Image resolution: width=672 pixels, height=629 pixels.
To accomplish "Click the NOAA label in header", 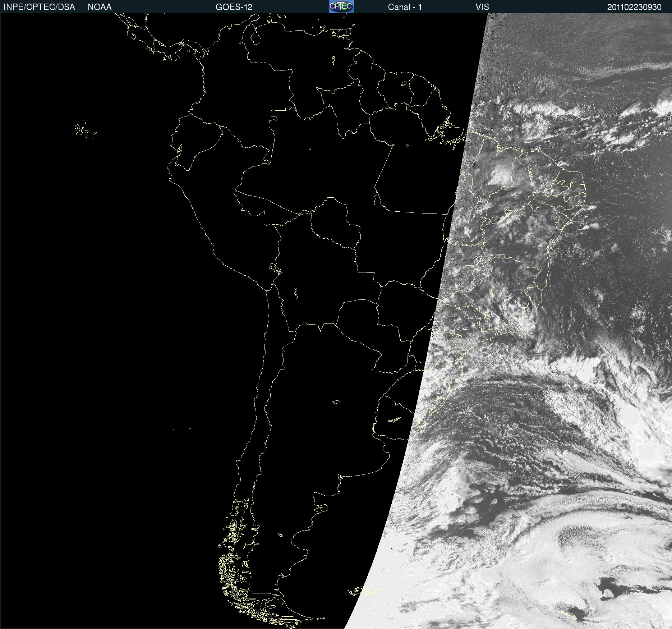I will click(100, 7).
